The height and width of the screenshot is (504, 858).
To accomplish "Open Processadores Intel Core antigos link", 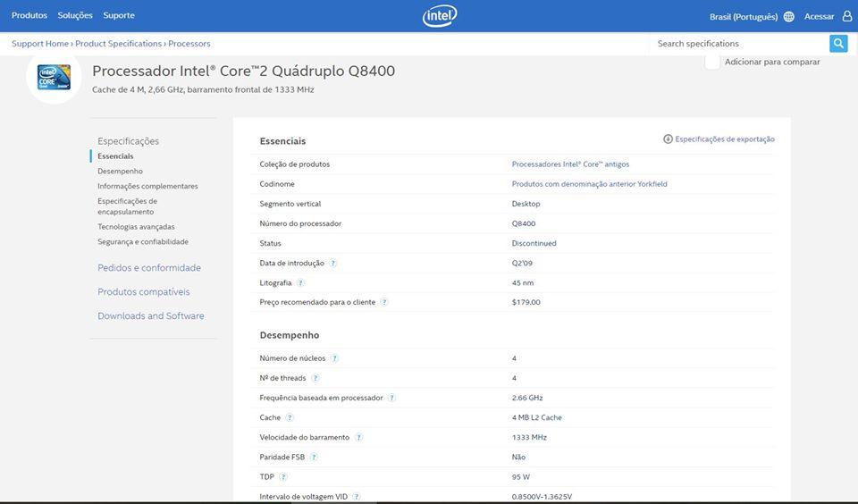I will [570, 164].
